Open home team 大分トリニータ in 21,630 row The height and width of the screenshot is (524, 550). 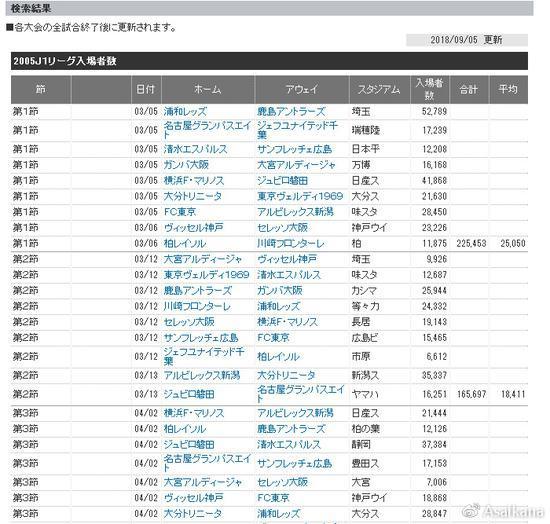[x=193, y=196]
